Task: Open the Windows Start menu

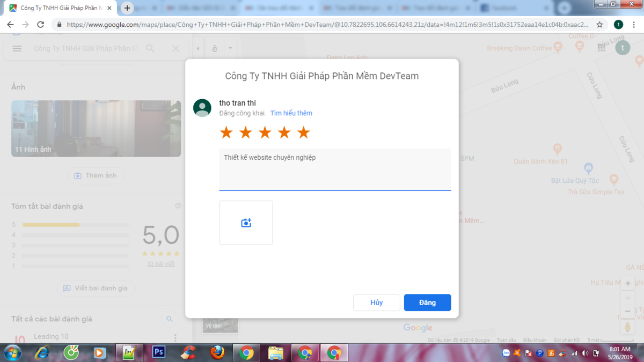Action: (12, 353)
